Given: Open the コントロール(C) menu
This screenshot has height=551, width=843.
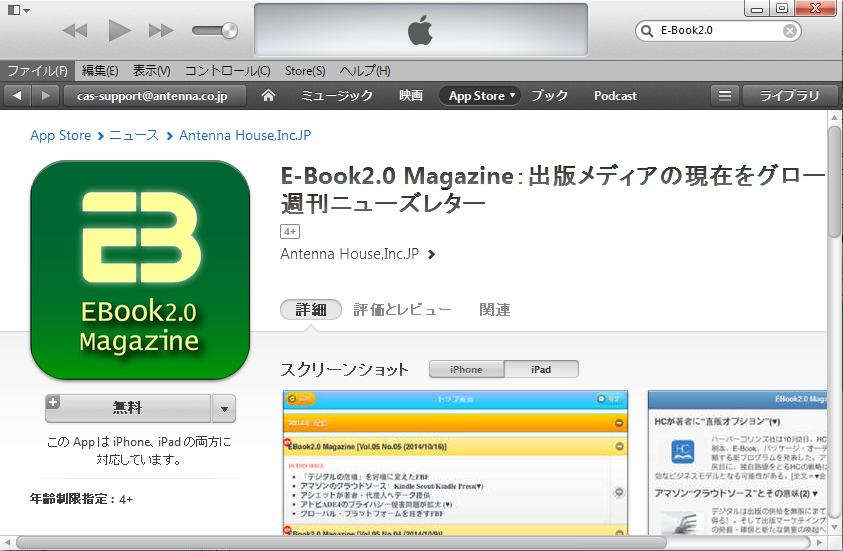Looking at the screenshot, I should tap(227, 70).
